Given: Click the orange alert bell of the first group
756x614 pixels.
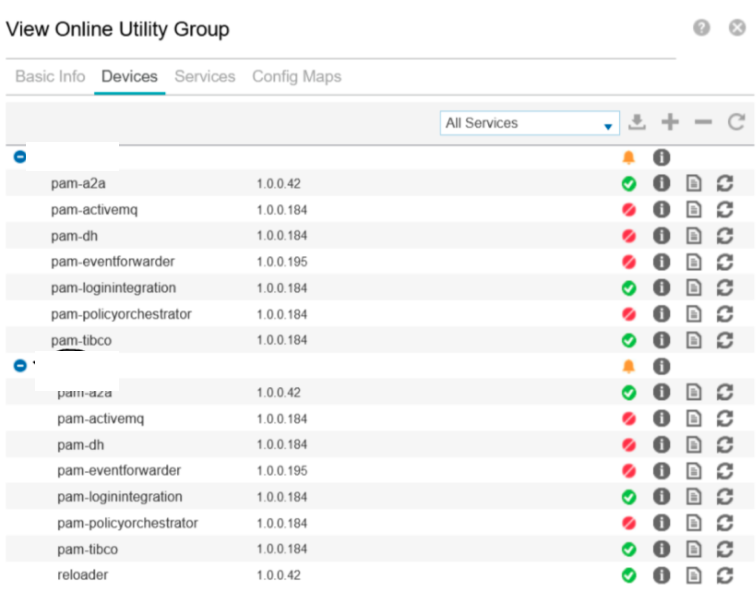Looking at the screenshot, I should click(x=629, y=158).
